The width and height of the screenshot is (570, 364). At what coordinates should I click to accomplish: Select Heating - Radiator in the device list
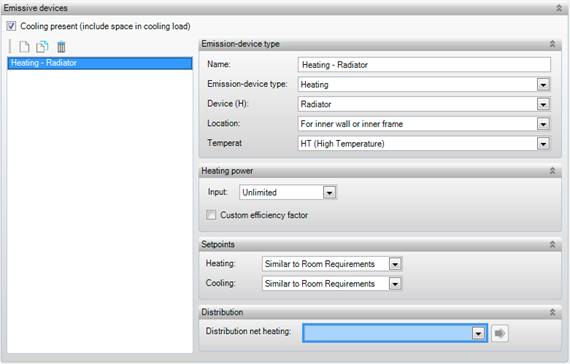coord(100,63)
